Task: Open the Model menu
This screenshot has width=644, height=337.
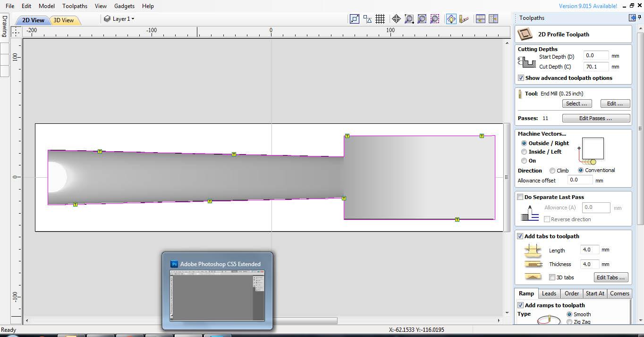Action: click(47, 6)
